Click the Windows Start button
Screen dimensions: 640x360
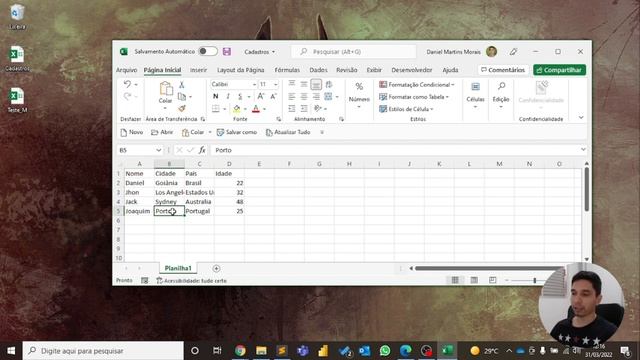click(x=11, y=351)
